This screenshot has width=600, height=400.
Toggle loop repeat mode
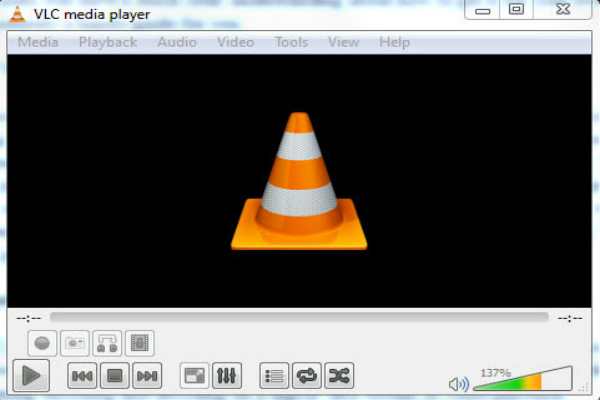(x=307, y=376)
